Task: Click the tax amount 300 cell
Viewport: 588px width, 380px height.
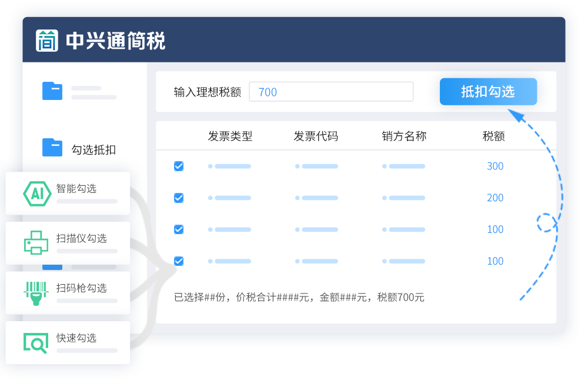Action: tap(495, 166)
